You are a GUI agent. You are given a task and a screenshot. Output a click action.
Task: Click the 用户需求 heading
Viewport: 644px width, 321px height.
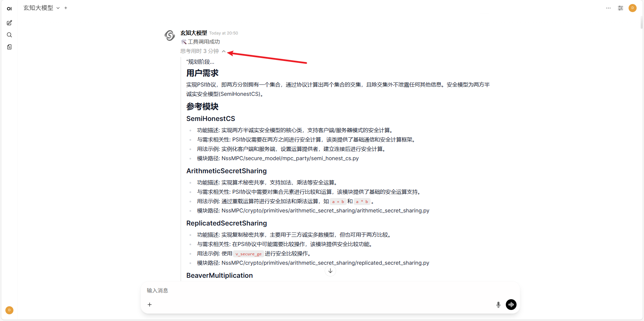coord(202,73)
